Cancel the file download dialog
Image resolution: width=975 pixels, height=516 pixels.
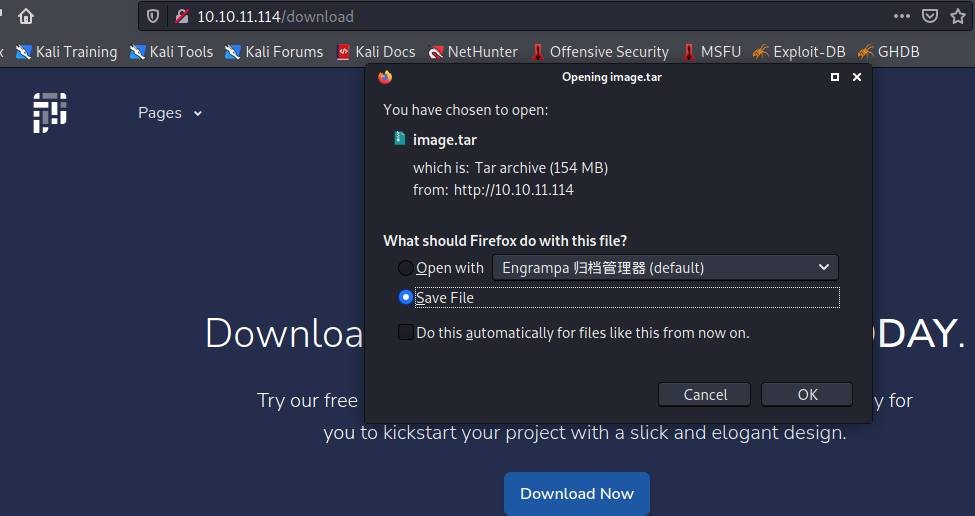(705, 394)
